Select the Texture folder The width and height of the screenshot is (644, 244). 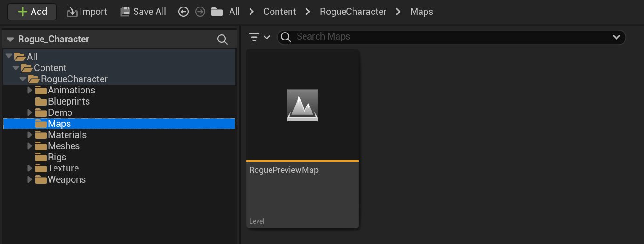[x=119, y=168]
